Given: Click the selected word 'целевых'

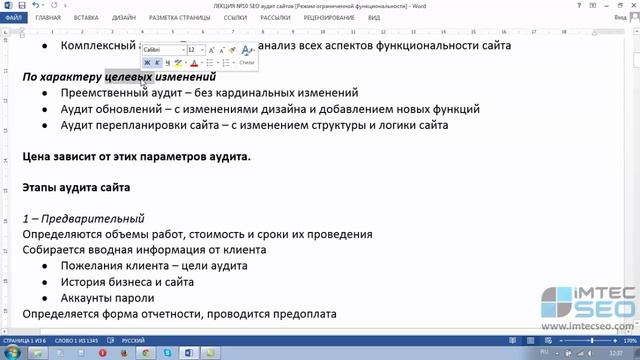Looking at the screenshot, I should [x=129, y=77].
